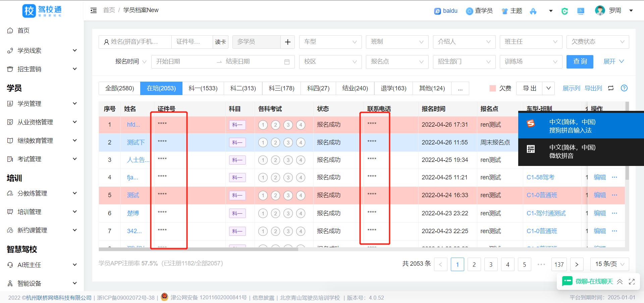Viewport: 644px width, 303px height.
Task: Open the 欠费状态 dropdown
Action: tap(598, 42)
